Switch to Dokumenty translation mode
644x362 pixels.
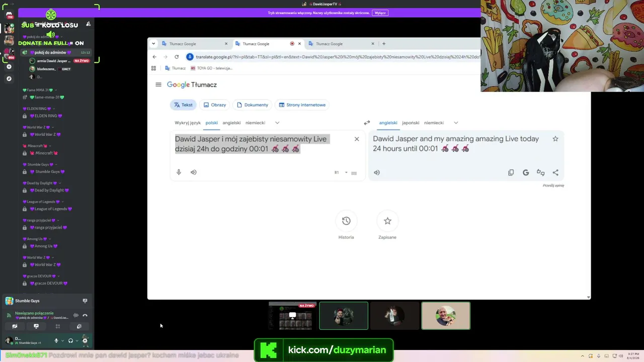(253, 105)
